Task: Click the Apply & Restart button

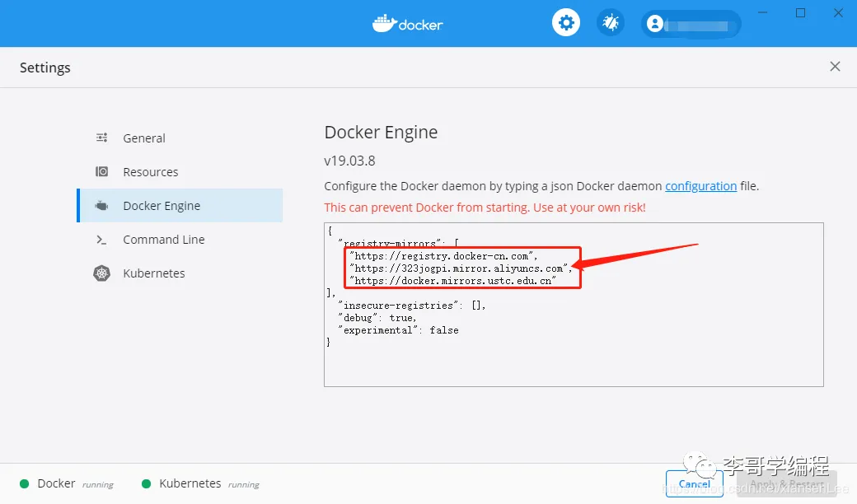Action: pos(786,483)
